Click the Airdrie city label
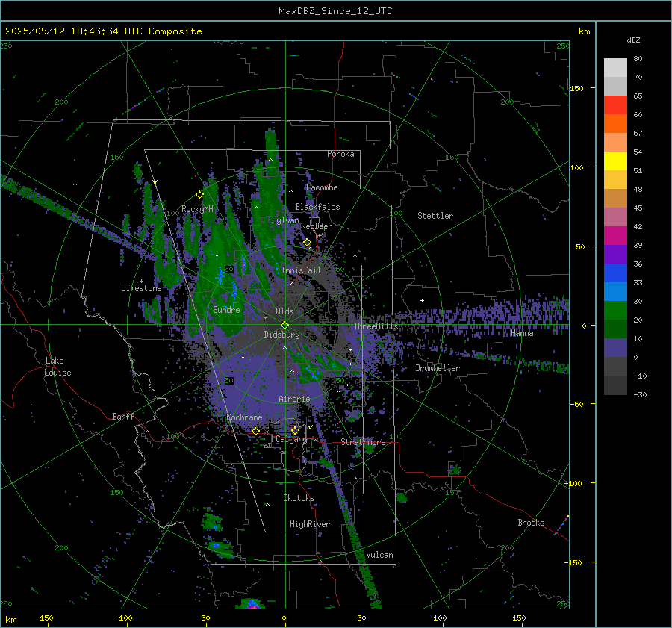The height and width of the screenshot is (628, 672). 294,399
